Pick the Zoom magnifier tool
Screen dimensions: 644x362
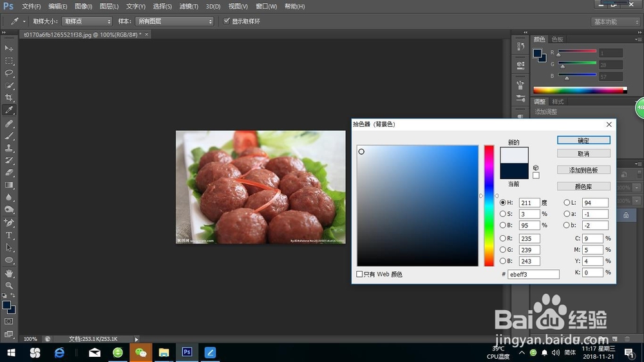8,285
